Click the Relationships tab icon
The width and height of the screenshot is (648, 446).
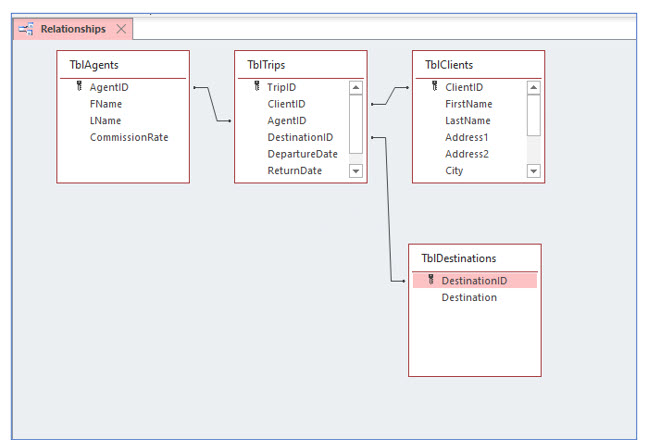click(x=26, y=29)
